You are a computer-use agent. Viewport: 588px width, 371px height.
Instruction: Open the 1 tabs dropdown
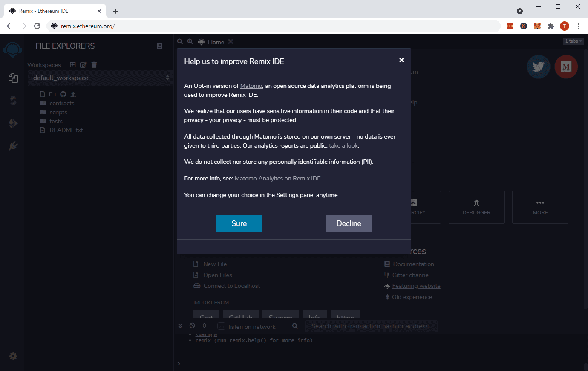[x=574, y=41]
